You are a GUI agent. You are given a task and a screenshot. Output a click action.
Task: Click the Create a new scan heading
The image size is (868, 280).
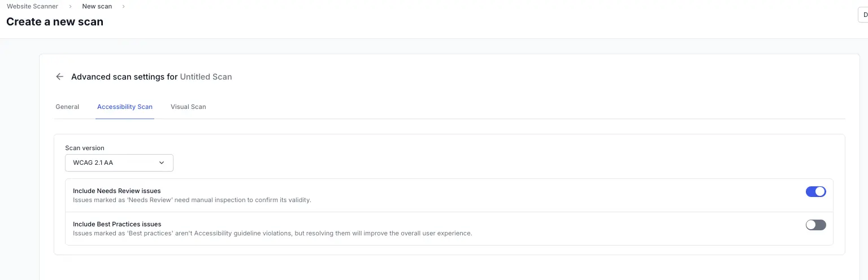coord(55,22)
